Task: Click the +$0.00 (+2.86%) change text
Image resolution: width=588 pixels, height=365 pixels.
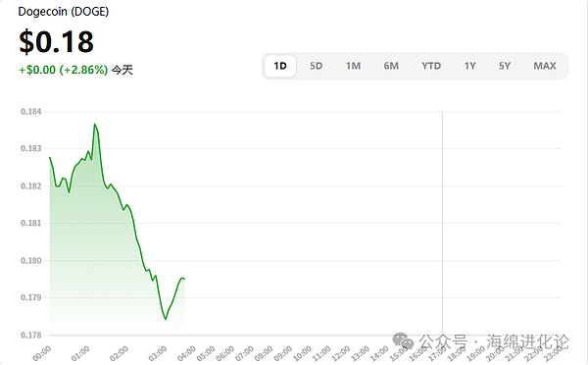Action: click(64, 70)
